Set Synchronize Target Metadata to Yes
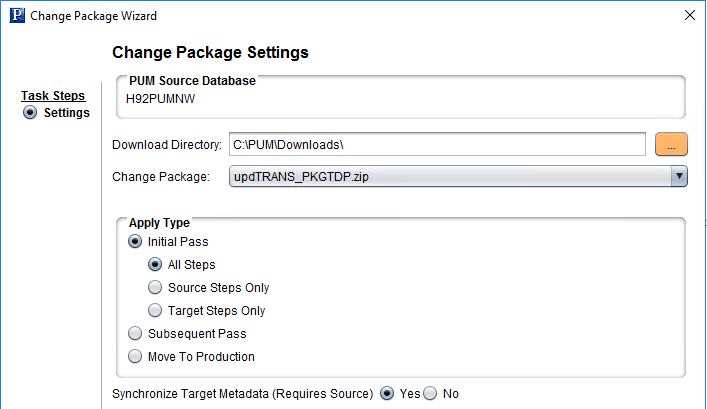The height and width of the screenshot is (409, 707). (387, 394)
